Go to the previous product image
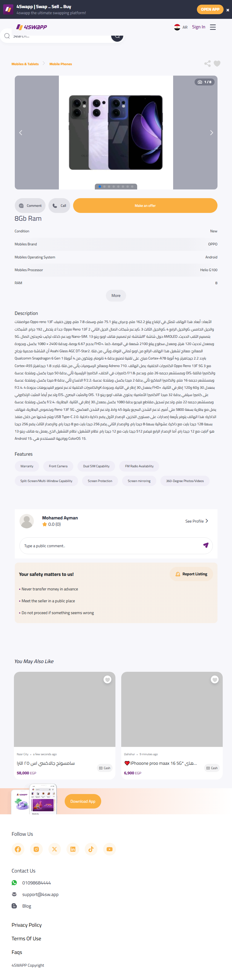 tap(21, 133)
